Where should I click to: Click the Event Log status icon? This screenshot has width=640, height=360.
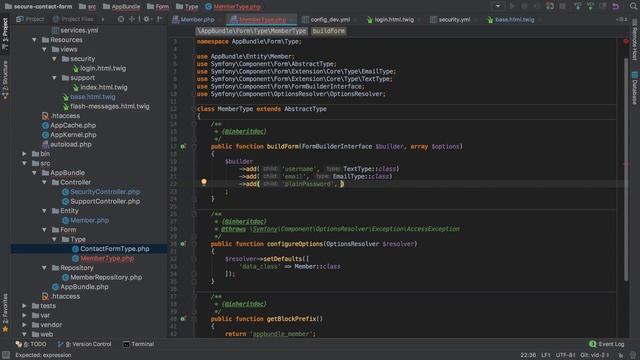click(x=593, y=344)
